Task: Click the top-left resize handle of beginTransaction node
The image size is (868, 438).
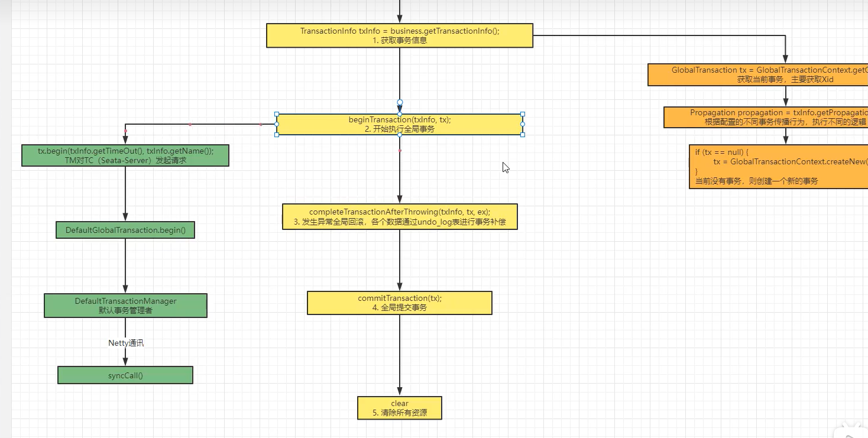Action: tap(277, 114)
